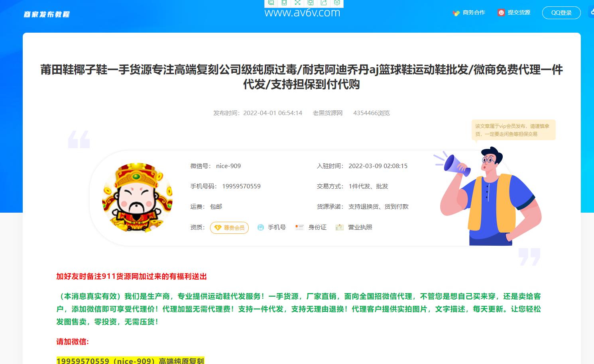Click the highlighted 19959570559 WeChat contact line
The height and width of the screenshot is (364, 594).
pos(130,361)
